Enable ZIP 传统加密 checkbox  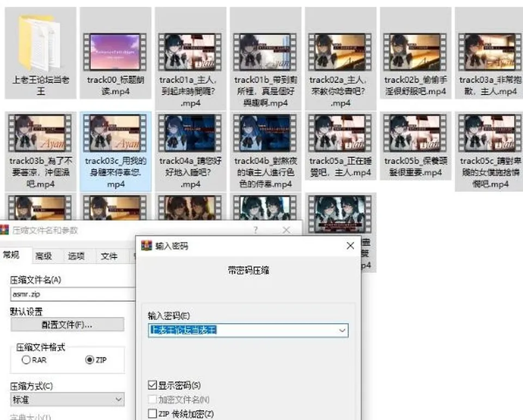click(152, 413)
